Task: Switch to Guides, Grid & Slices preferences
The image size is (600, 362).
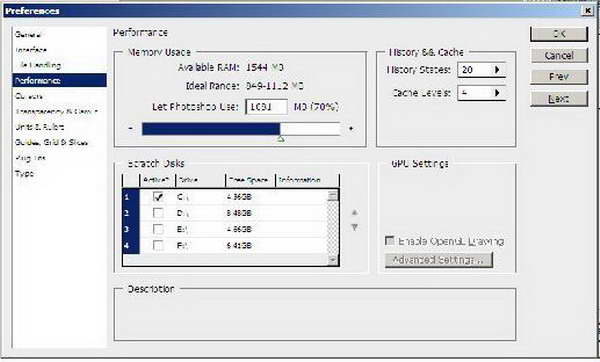Action: pyautogui.click(x=51, y=142)
